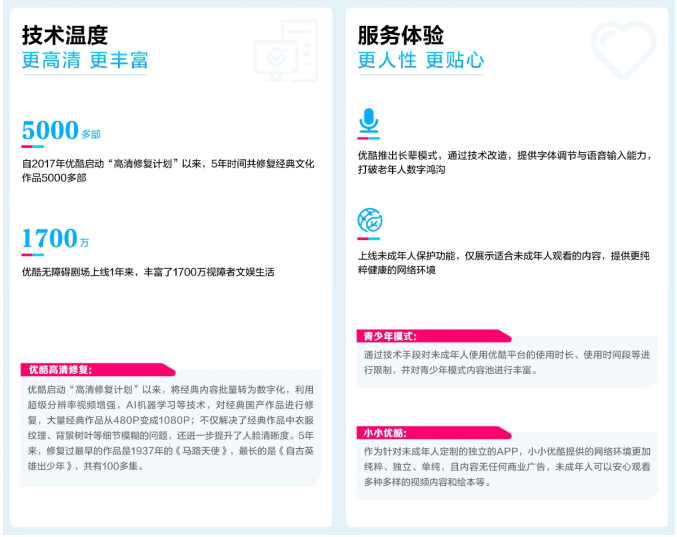
Task: Click the 更人性 更贴心 subtitle
Action: click(x=421, y=61)
